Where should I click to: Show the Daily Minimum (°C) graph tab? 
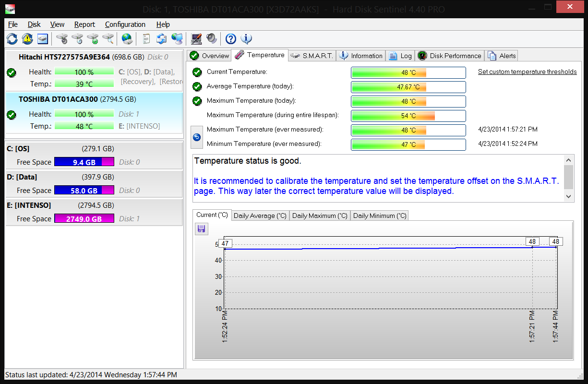coord(380,216)
